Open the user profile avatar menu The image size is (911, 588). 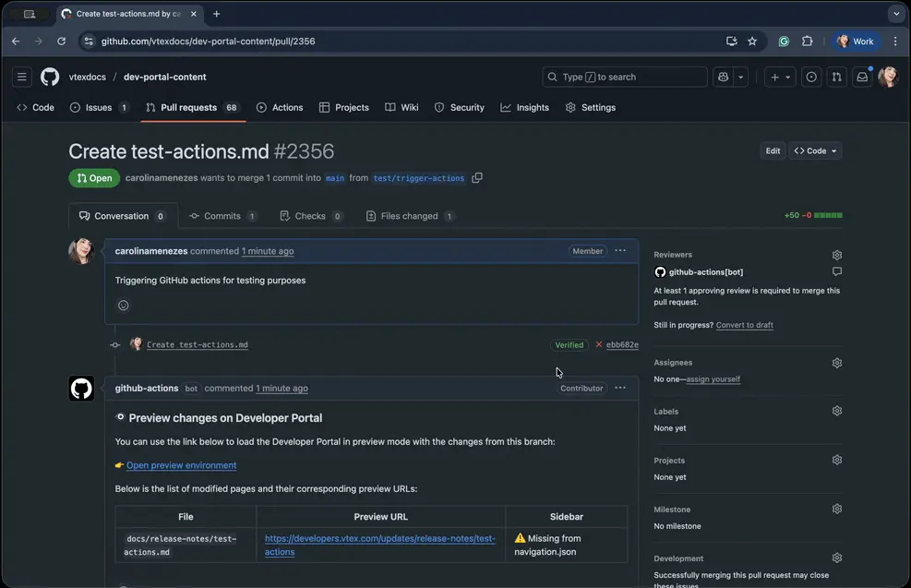tap(888, 77)
